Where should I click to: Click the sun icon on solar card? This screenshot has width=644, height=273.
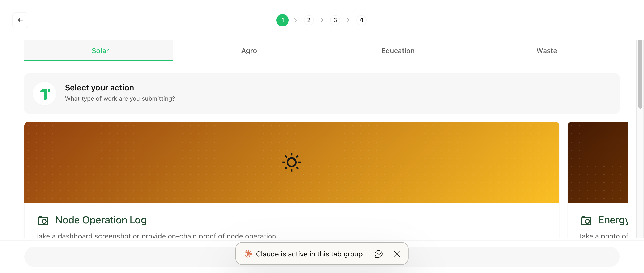[x=292, y=162]
